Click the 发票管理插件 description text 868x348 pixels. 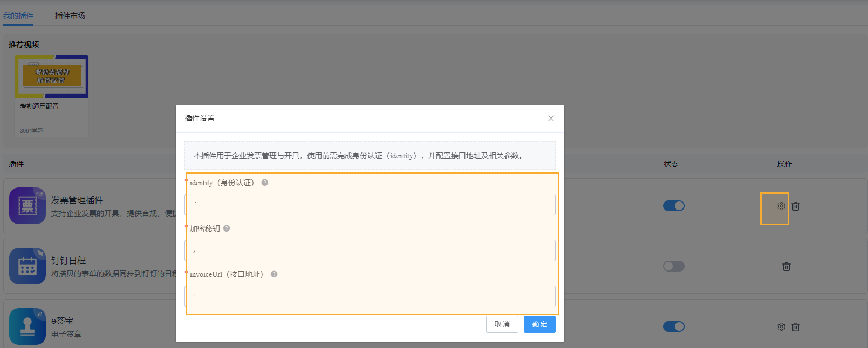click(x=114, y=213)
